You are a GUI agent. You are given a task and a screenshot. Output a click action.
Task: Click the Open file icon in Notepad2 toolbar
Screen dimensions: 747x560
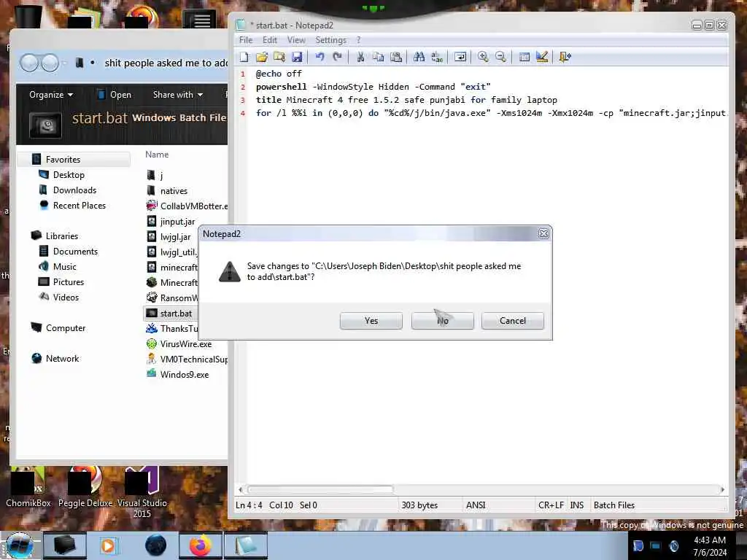coord(262,57)
